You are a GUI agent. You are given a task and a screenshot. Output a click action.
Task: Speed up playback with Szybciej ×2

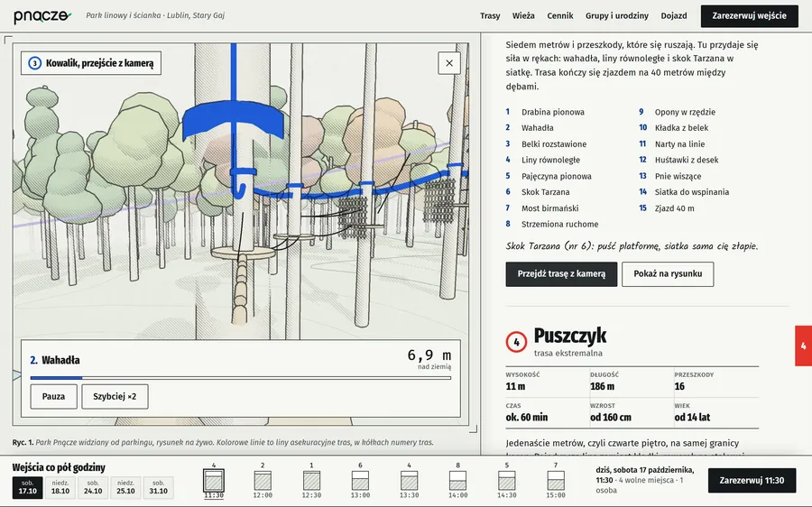(x=115, y=396)
